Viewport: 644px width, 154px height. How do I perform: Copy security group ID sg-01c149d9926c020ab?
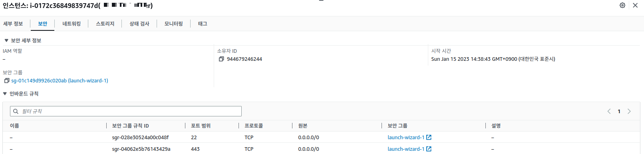tap(7, 80)
